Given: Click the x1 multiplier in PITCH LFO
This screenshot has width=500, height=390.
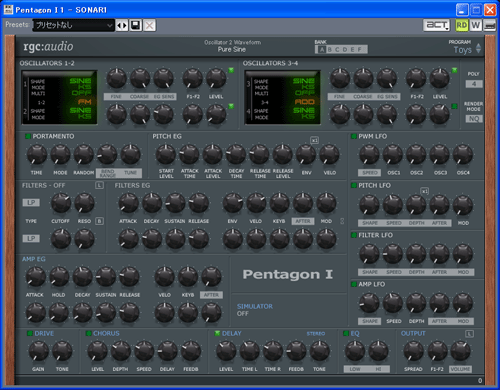Looking at the screenshot, I should [424, 191].
